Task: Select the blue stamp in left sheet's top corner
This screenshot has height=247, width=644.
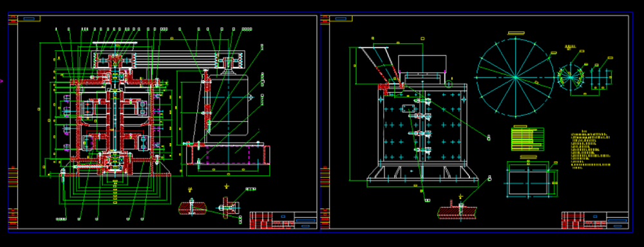Action: 29,19
